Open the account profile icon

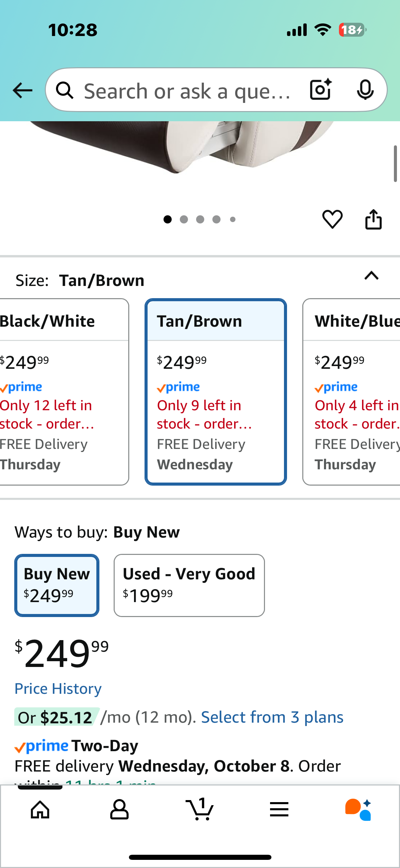119,810
